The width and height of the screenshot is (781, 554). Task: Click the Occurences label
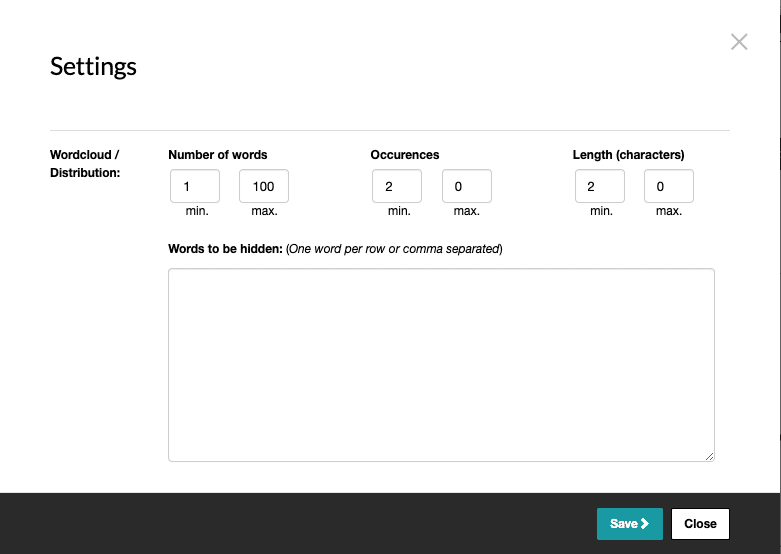coord(405,155)
